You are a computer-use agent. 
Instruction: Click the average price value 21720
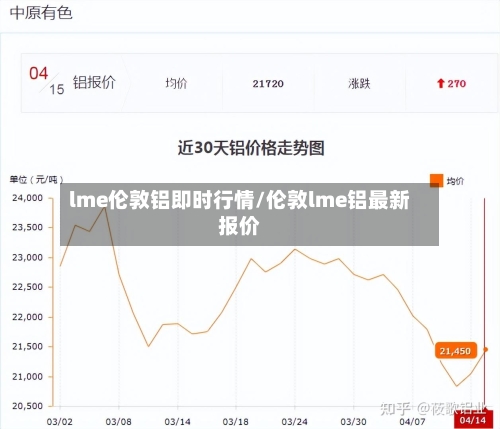click(x=268, y=84)
